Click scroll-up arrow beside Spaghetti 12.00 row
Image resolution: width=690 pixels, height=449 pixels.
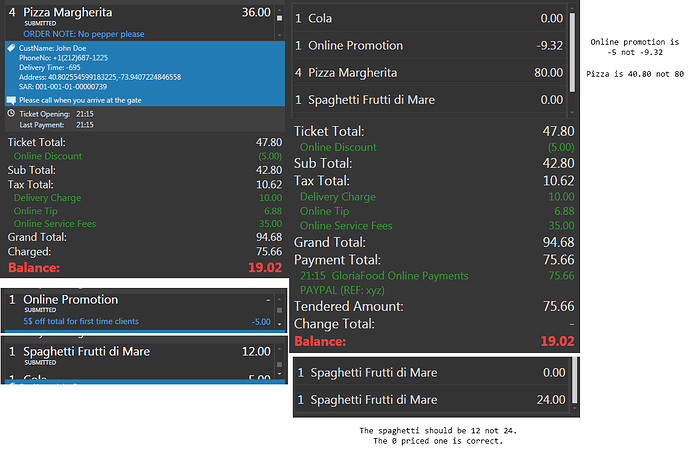click(x=279, y=350)
